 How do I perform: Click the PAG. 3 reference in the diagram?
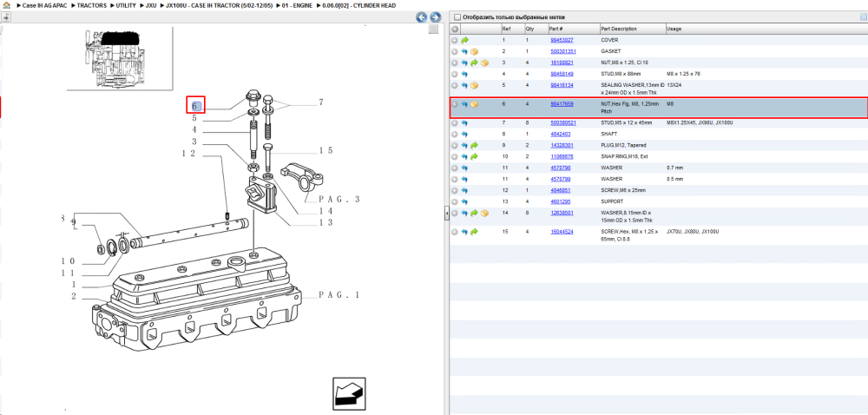(339, 199)
